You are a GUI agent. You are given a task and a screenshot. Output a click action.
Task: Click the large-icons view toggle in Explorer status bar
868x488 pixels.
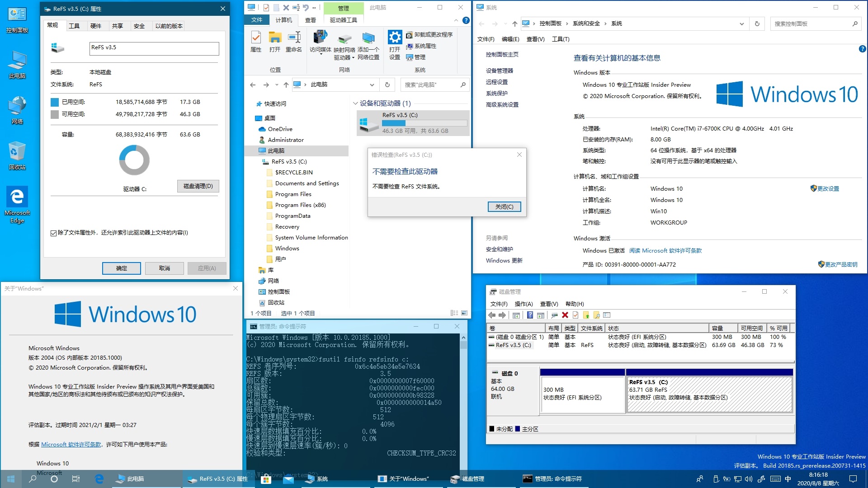pos(464,313)
